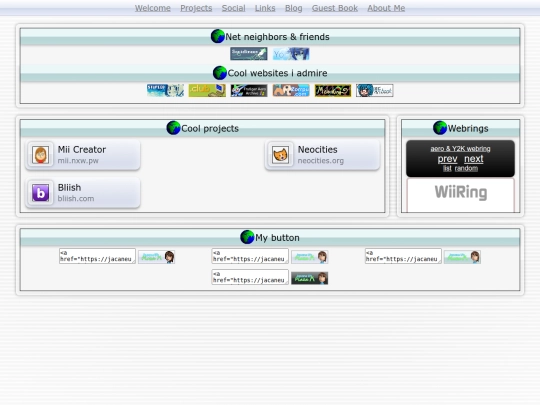Screen dimensions: 540x405
Task: Focus the top-middle embed code box
Action: [x=250, y=256]
